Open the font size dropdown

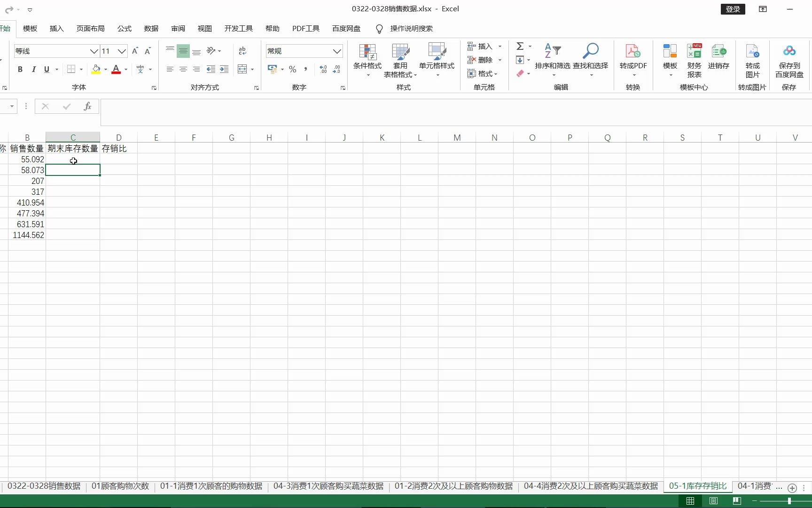click(122, 51)
